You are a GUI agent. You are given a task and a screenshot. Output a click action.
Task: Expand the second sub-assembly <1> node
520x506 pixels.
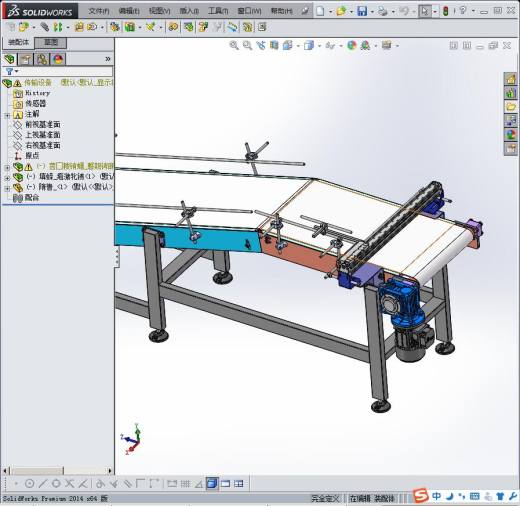(7, 178)
